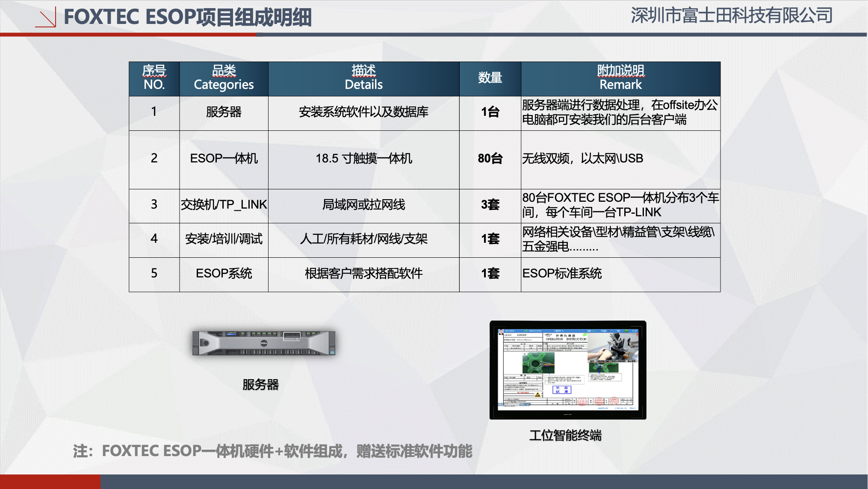Click the red arrow icon beside title
Image resolution: width=868 pixels, height=489 pixels.
pos(46,18)
